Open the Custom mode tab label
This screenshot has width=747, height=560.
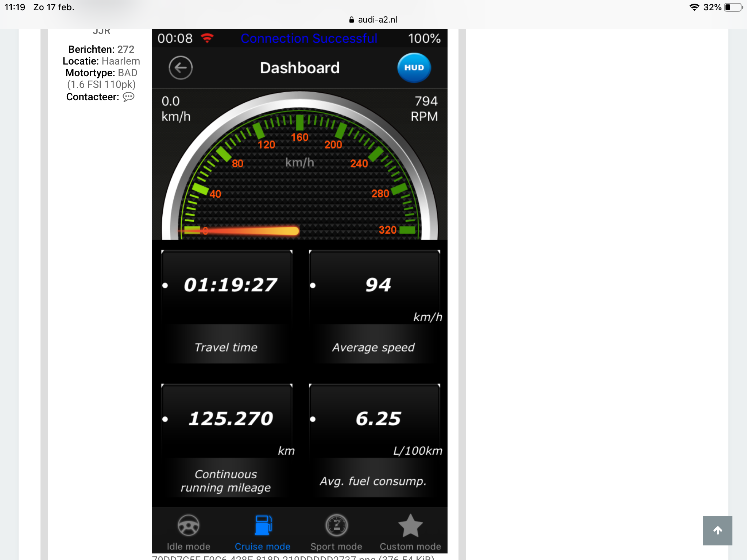click(x=410, y=546)
